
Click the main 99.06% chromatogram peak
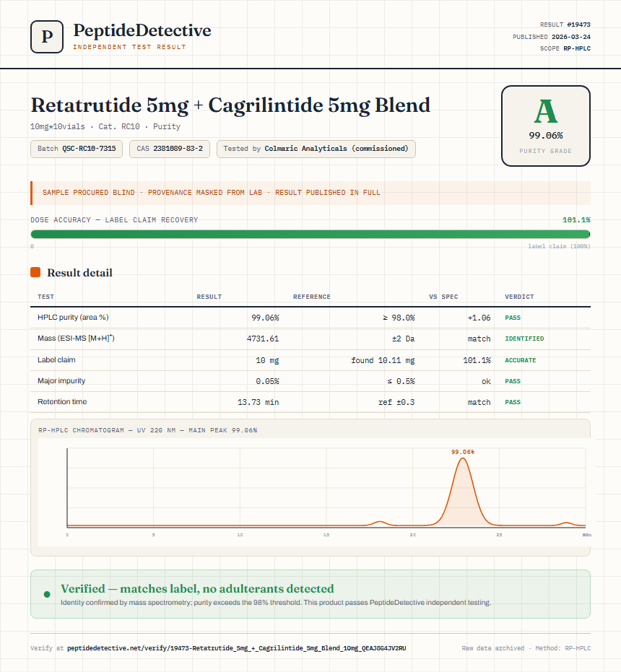[x=462, y=493]
